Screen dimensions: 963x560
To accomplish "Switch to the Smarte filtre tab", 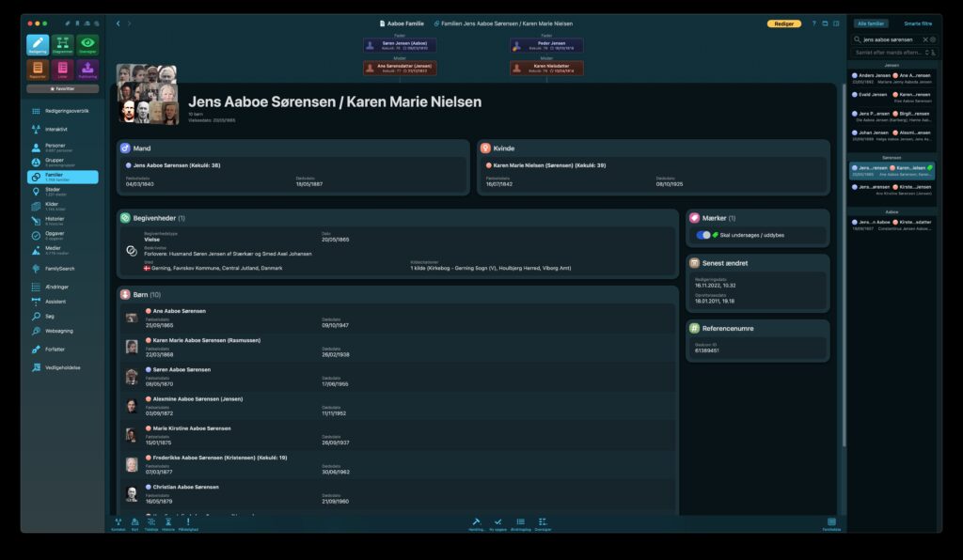I will click(917, 23).
